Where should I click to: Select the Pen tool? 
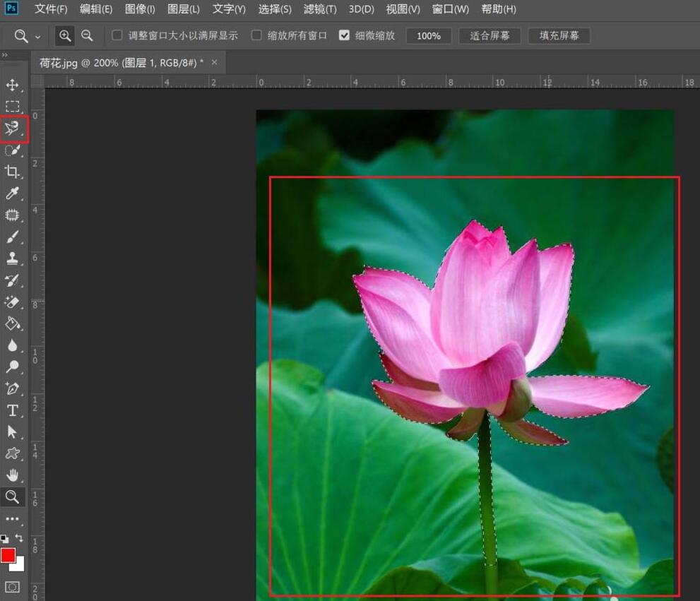pyautogui.click(x=13, y=388)
